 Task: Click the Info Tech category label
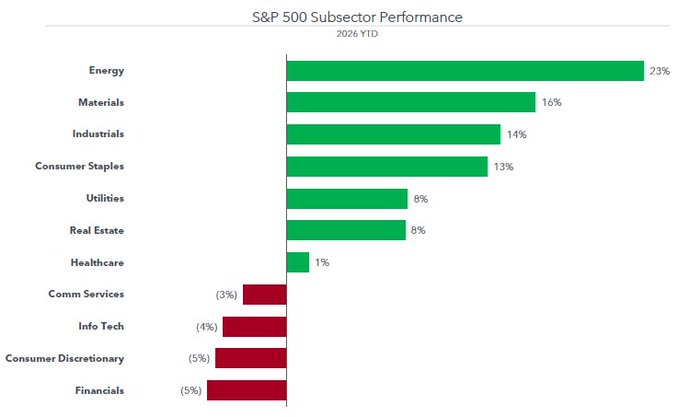[x=101, y=326]
